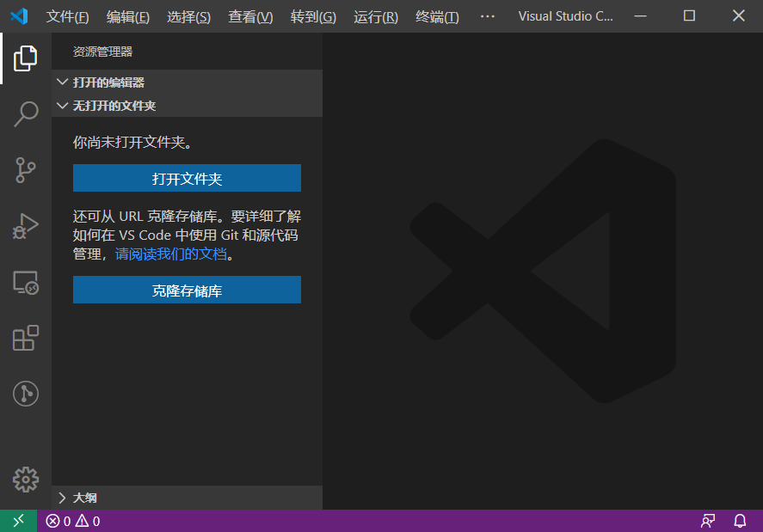Image resolution: width=763 pixels, height=532 pixels.
Task: Click the notifications bell icon
Action: tap(740, 520)
